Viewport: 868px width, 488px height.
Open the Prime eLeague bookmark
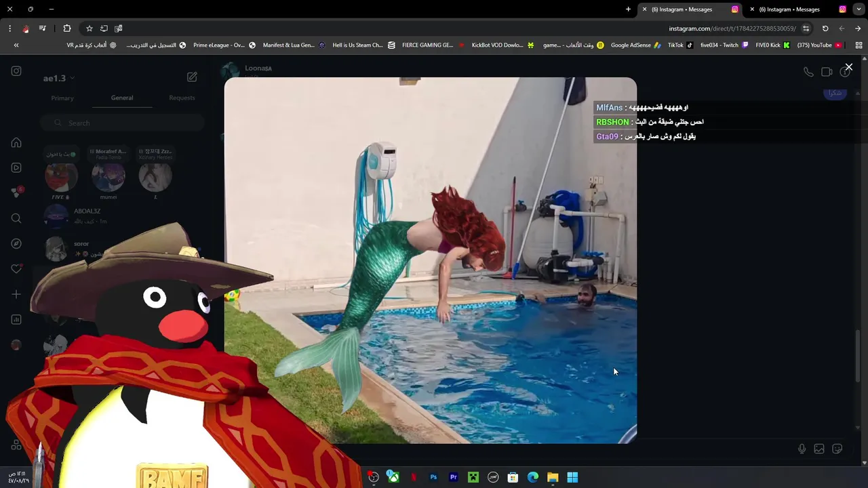pyautogui.click(x=224, y=45)
